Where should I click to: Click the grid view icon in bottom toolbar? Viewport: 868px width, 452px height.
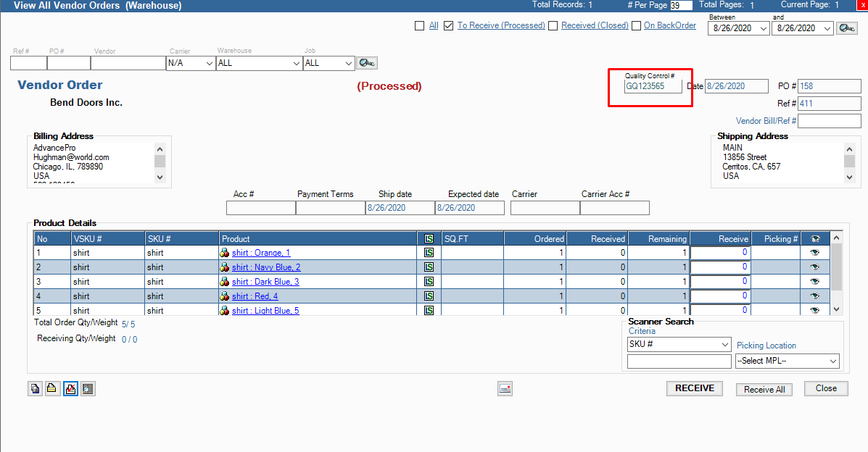[88, 389]
